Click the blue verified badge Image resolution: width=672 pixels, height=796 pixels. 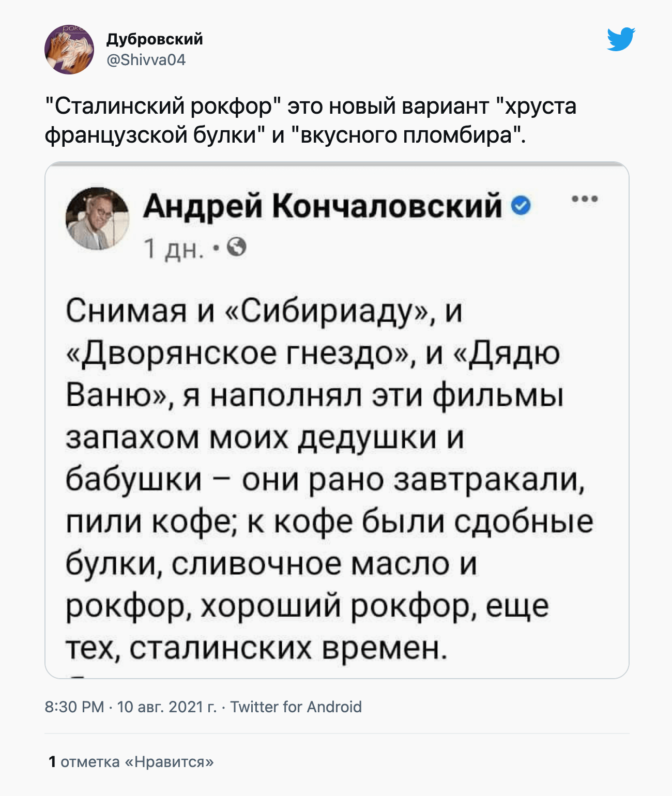(x=521, y=206)
